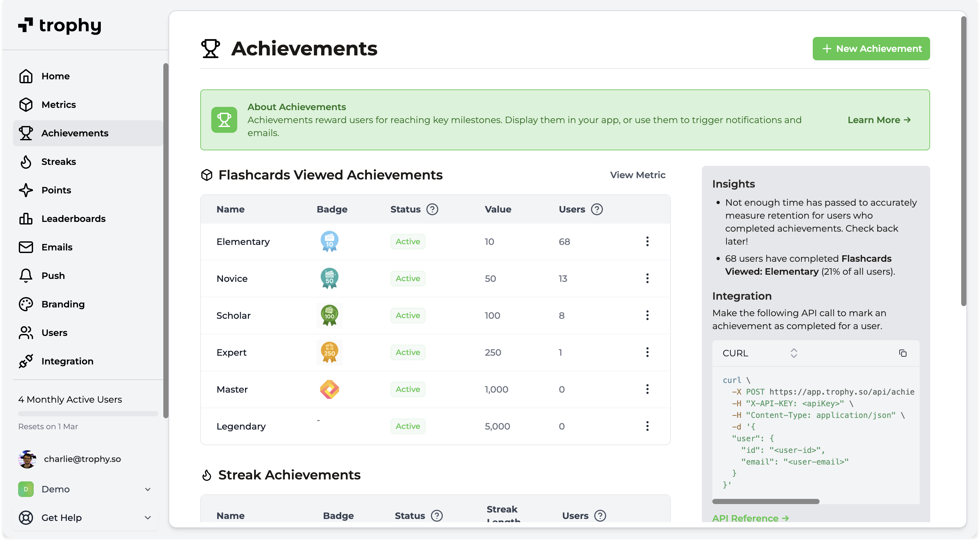Open the Push notifications section

coord(53,275)
